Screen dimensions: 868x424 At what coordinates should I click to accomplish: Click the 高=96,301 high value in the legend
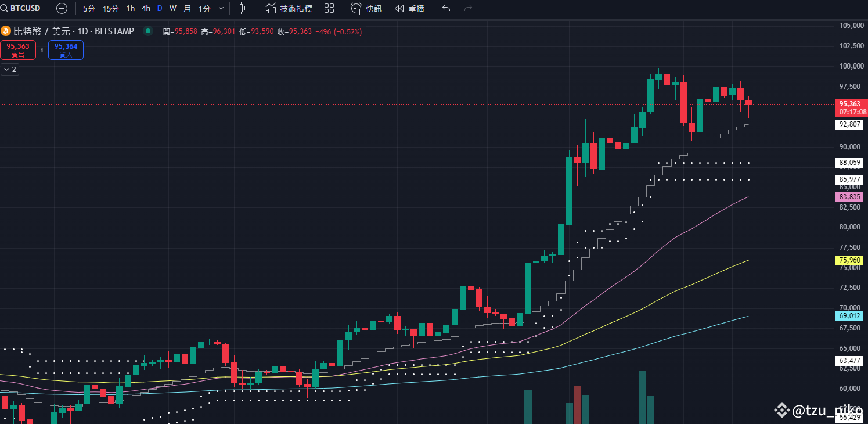[x=218, y=31]
